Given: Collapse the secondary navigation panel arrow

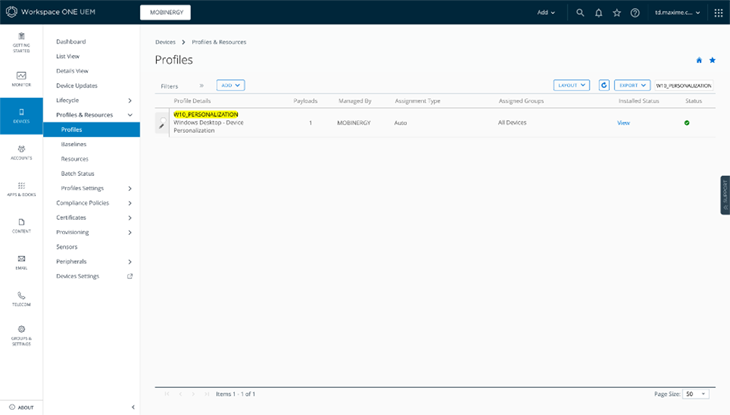Looking at the screenshot, I should tap(133, 407).
